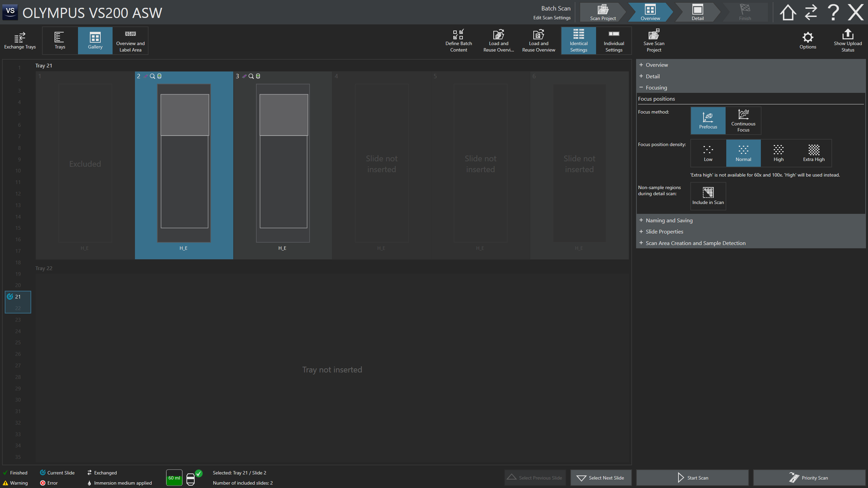The height and width of the screenshot is (488, 868).
Task: Toggle Include in Scan option
Action: 708,196
